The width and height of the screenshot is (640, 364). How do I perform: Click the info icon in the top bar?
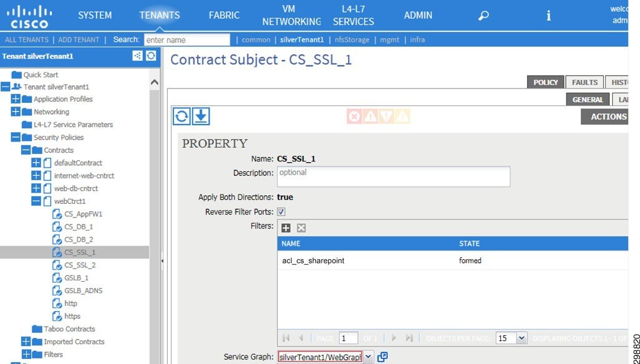point(548,16)
